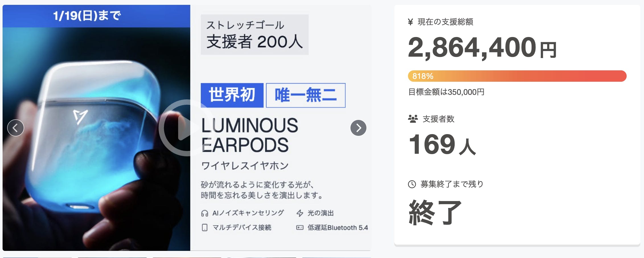
Task: Click the yen icon beside 現在の支援総額
Action: click(x=410, y=22)
